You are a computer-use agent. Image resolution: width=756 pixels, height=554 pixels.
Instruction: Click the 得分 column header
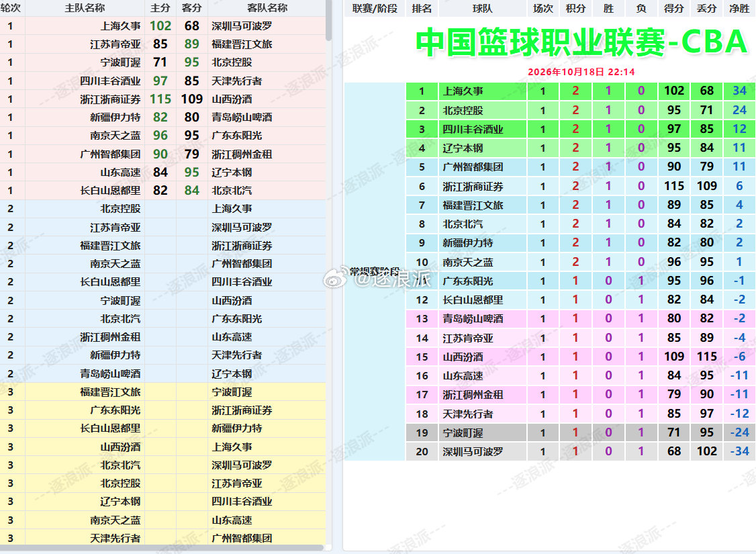pos(674,9)
